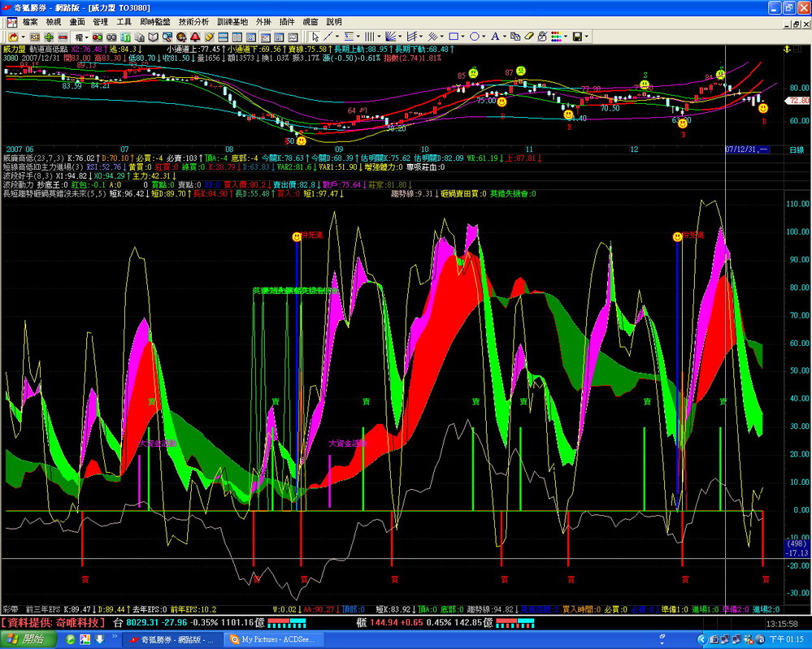Click the line chart window icon

(x=293, y=37)
